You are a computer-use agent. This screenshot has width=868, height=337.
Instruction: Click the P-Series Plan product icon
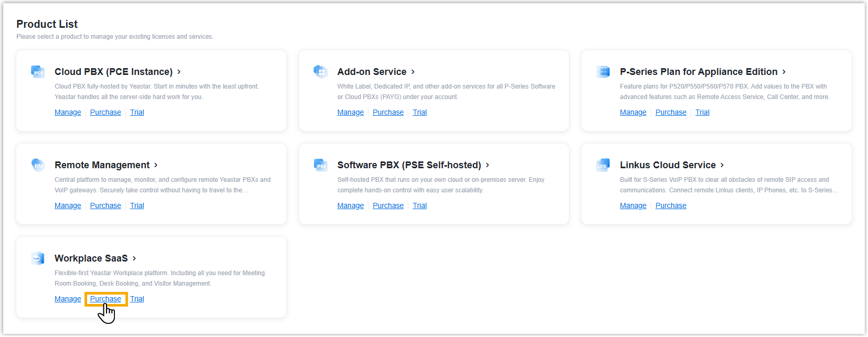(603, 72)
